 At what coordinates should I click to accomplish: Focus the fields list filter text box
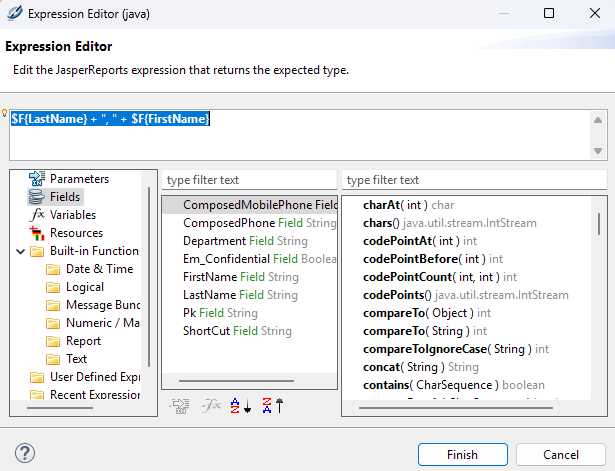[248, 180]
